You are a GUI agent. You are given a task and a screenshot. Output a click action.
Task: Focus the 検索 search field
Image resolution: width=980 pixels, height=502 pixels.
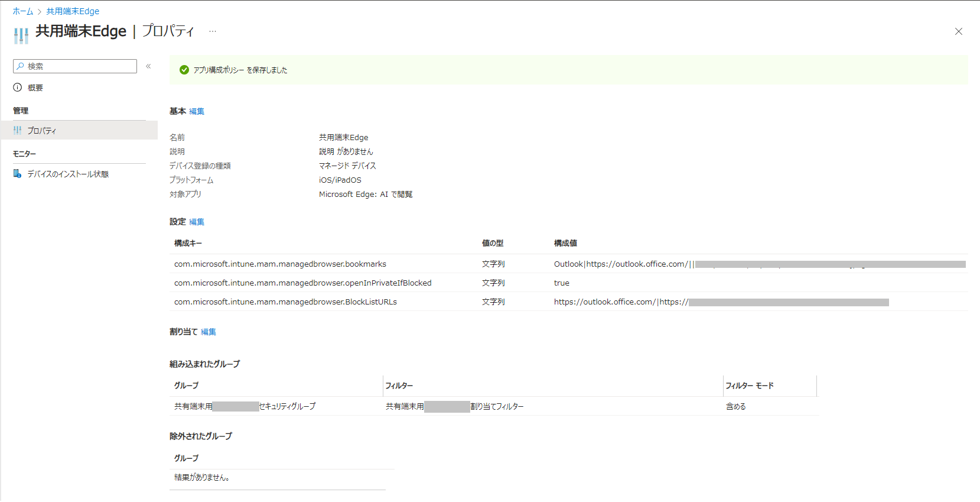click(75, 66)
